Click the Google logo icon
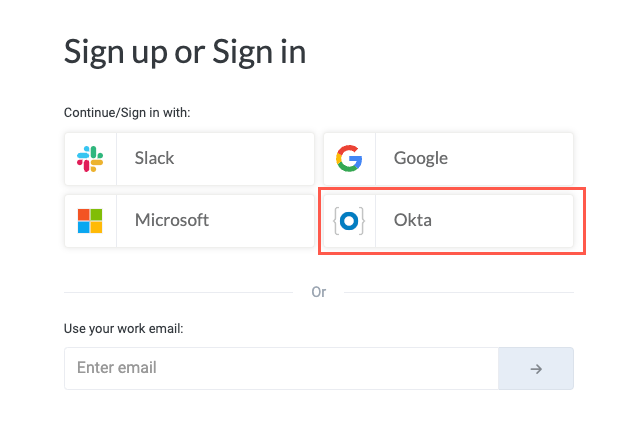 [x=349, y=158]
